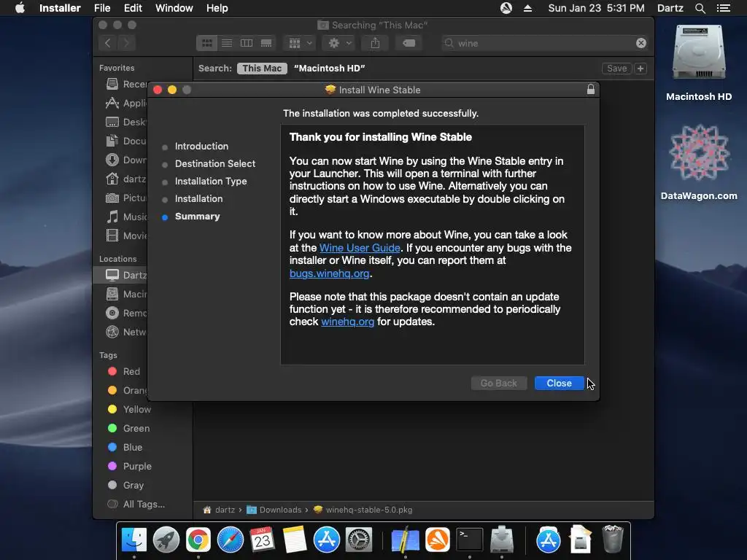The width and height of the screenshot is (747, 560).
Task: Go forward in Finder window
Action: (126, 43)
